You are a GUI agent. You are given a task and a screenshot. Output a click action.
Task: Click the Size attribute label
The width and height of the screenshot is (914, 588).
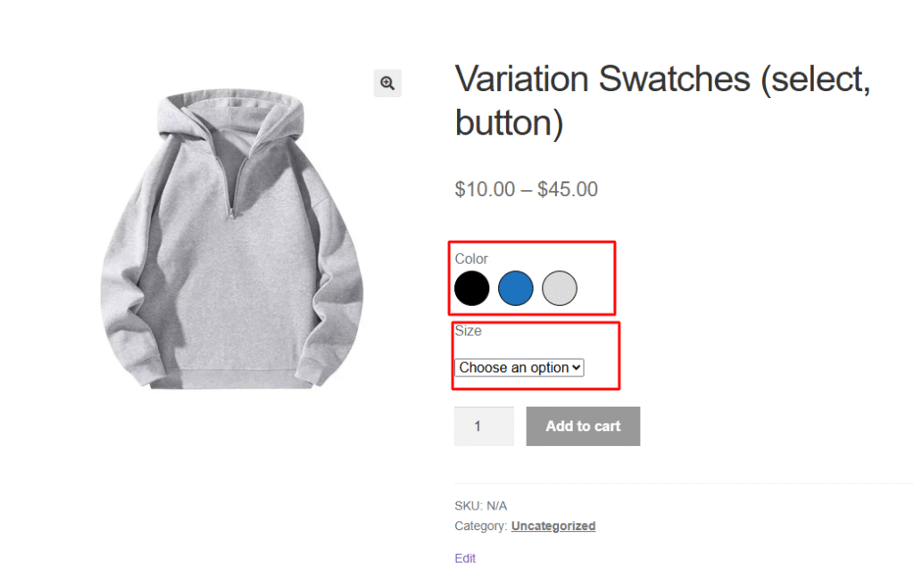click(468, 331)
